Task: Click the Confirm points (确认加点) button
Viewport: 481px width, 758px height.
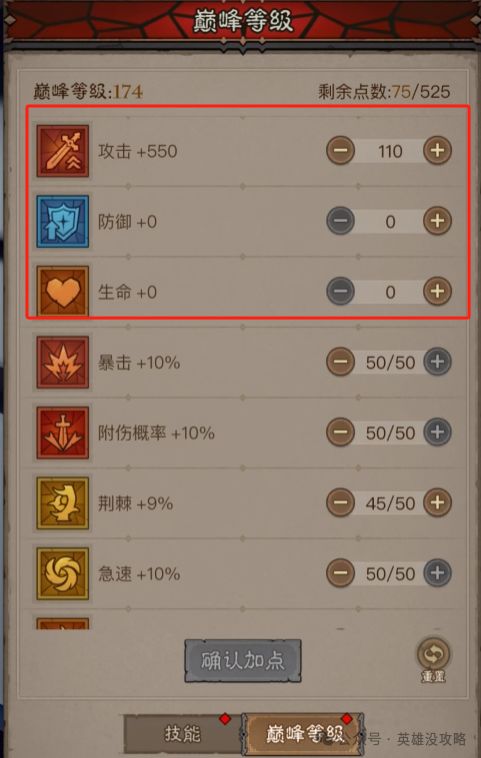Action: [x=243, y=661]
